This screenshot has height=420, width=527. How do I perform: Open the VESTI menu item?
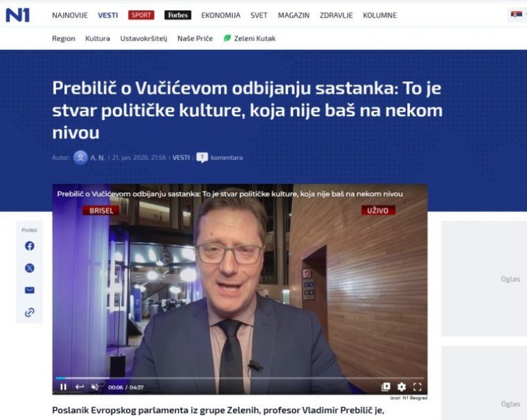(x=108, y=16)
